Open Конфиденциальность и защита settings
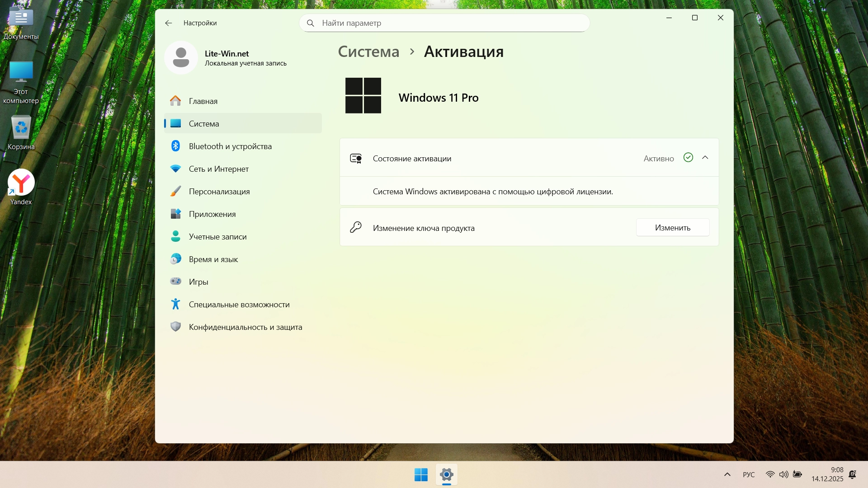The width and height of the screenshot is (868, 488). coord(245,327)
